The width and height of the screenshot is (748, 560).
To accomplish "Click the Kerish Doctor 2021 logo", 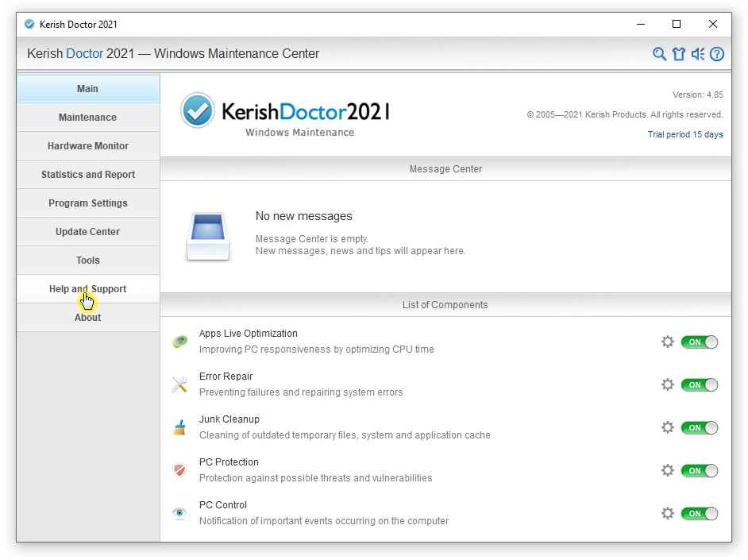I will [286, 113].
